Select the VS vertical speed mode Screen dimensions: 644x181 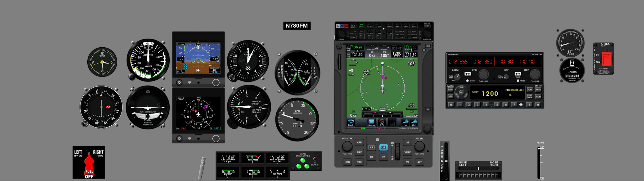click(x=408, y=162)
